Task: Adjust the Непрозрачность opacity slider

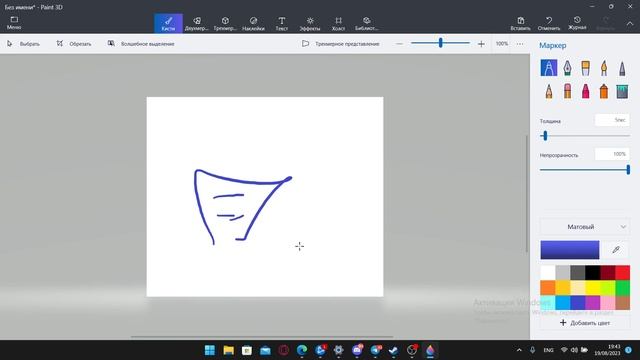Action: pyautogui.click(x=584, y=169)
